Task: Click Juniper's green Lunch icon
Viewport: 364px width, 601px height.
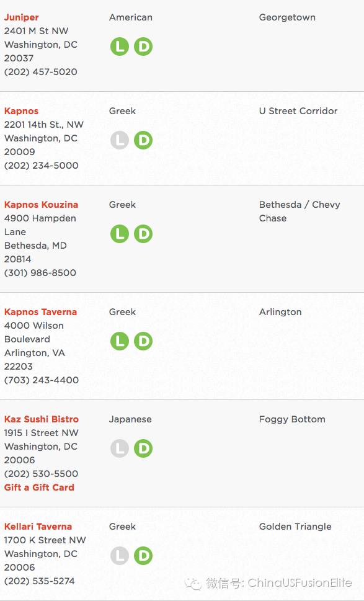Action: 120,47
